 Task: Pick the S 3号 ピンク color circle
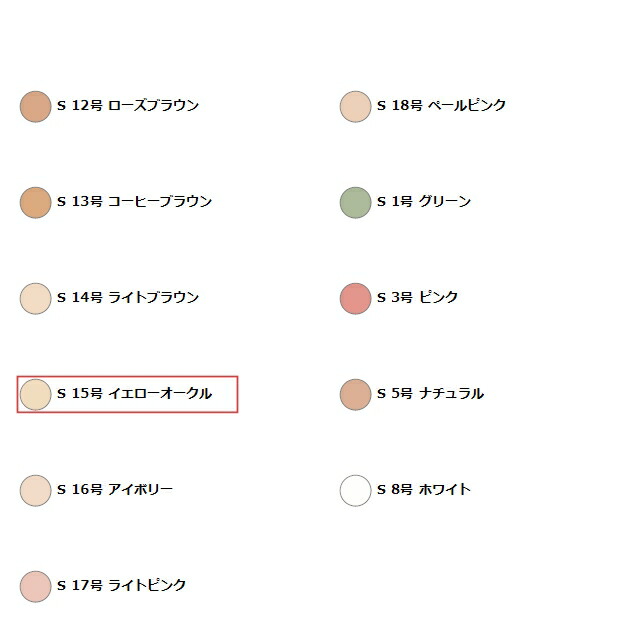click(355, 298)
